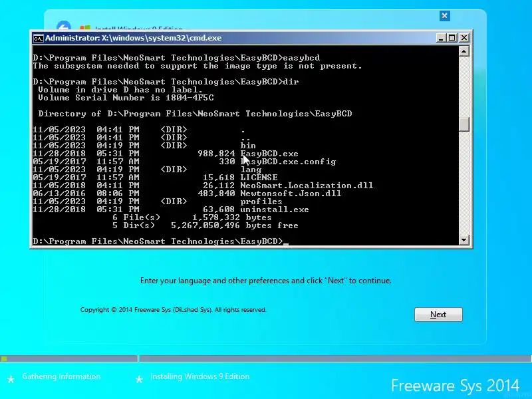This screenshot has width=532, height=399.
Task: Click the lang directory entry
Action: [x=251, y=170]
